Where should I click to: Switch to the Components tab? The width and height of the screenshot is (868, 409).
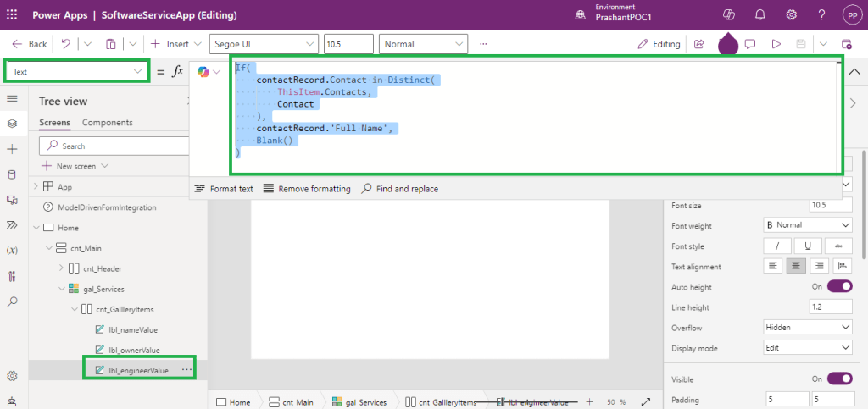(107, 123)
